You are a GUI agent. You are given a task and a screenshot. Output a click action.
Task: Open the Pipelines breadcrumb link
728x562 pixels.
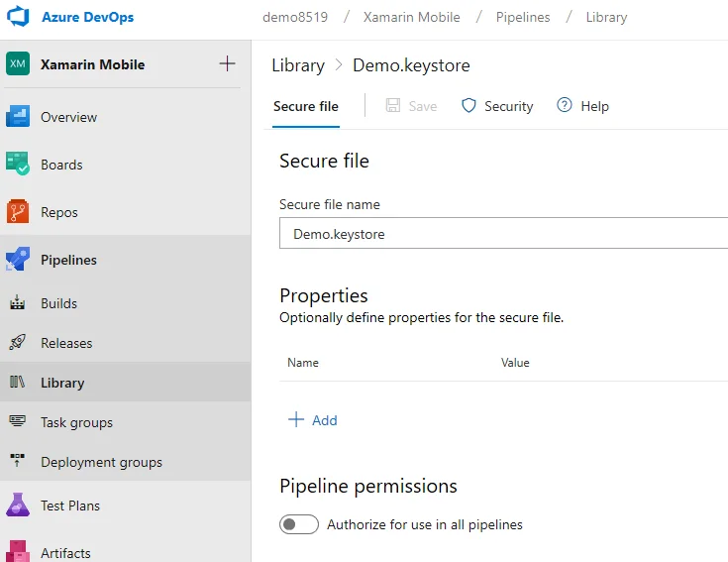523,17
